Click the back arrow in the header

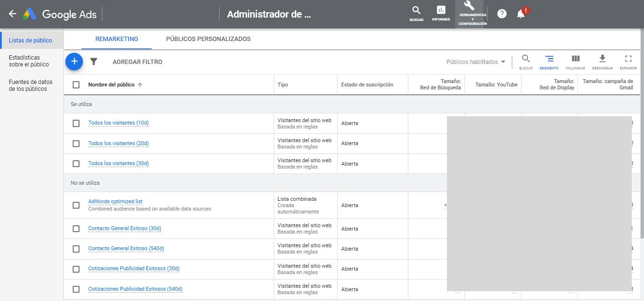[x=13, y=14]
